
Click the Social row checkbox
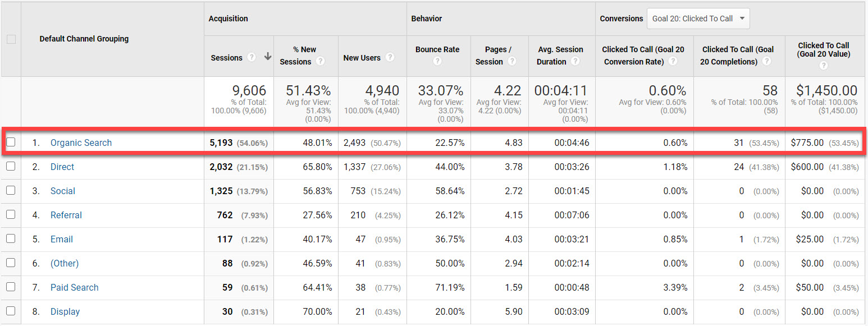[x=11, y=191]
